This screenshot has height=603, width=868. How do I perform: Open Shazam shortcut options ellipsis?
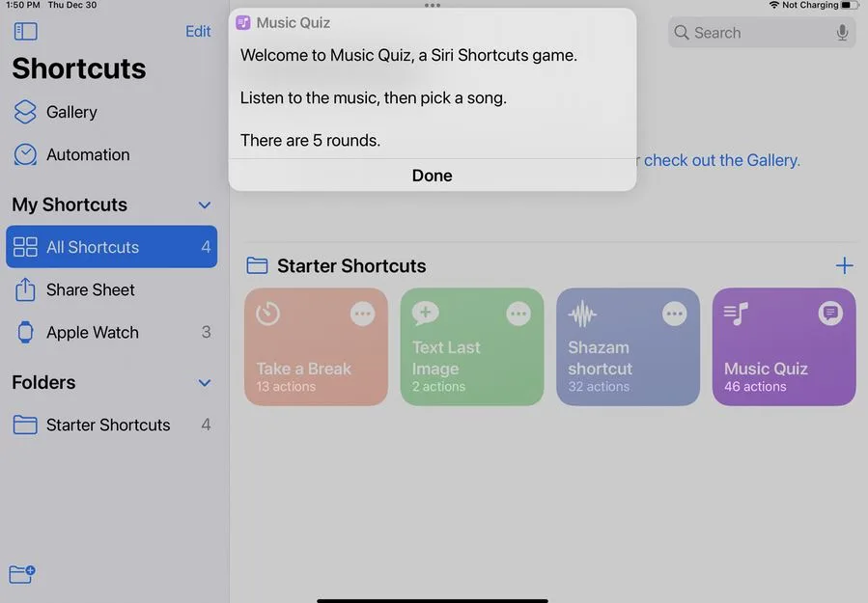675,314
